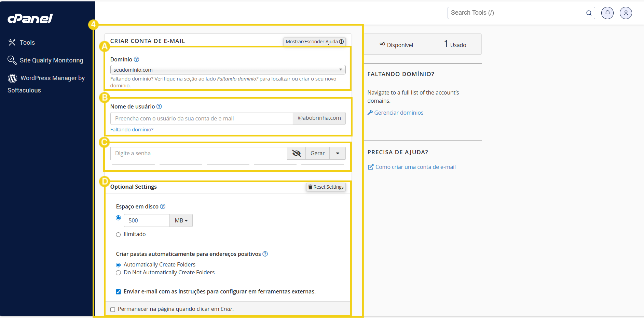Image resolution: width=644 pixels, height=318 pixels.
Task: Click the FALTANDO DOMÍNIO? heading
Action: 401,74
